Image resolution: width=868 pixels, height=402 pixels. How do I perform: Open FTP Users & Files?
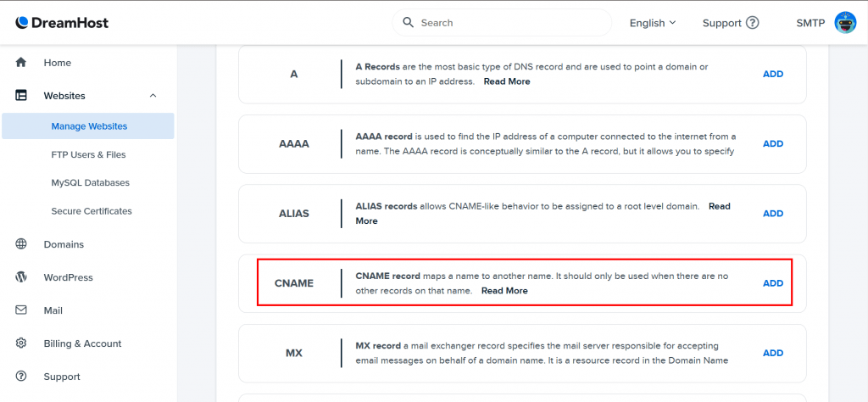[x=88, y=154]
